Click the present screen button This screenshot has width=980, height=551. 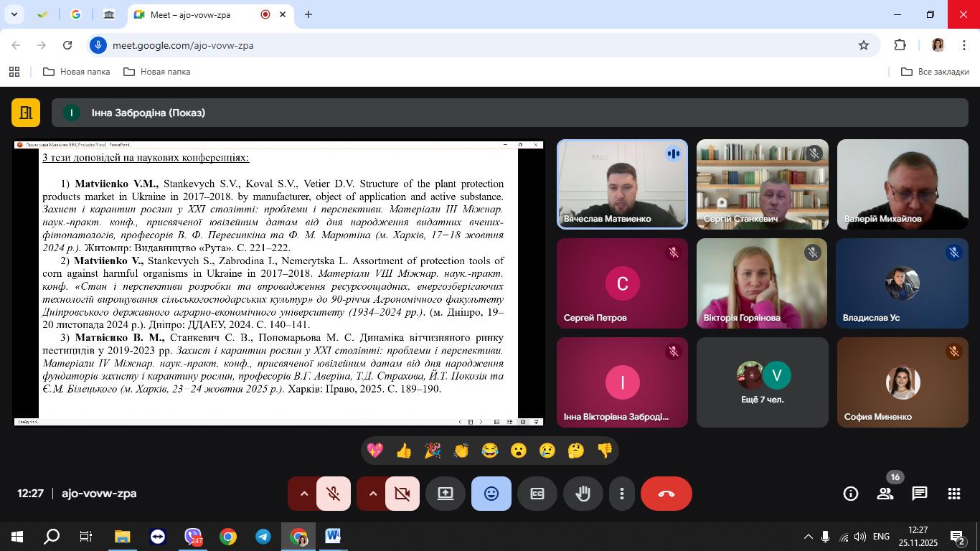(x=446, y=494)
